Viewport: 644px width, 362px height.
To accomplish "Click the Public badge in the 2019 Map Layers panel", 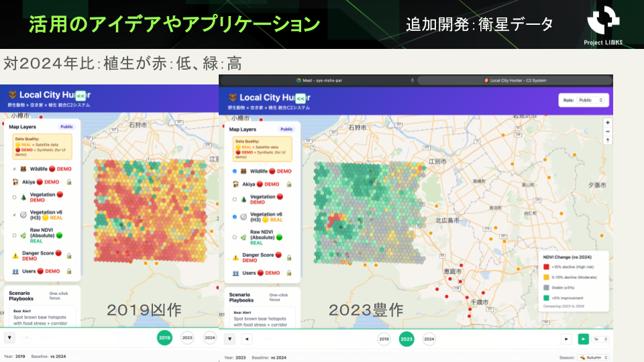I will (x=66, y=127).
